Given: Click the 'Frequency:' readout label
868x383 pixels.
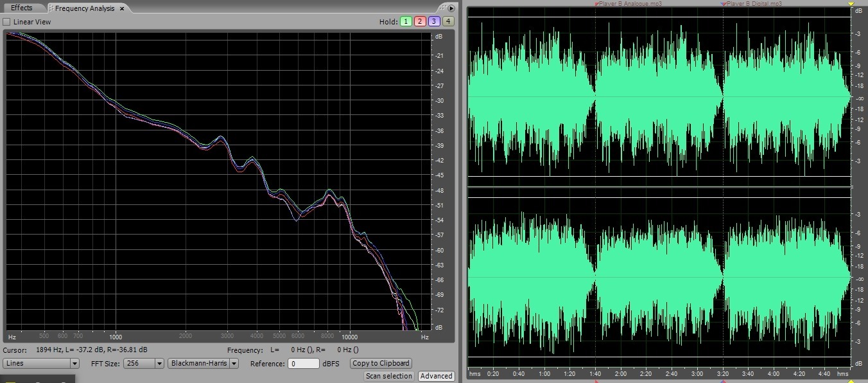Looking at the screenshot, I should [x=245, y=350].
